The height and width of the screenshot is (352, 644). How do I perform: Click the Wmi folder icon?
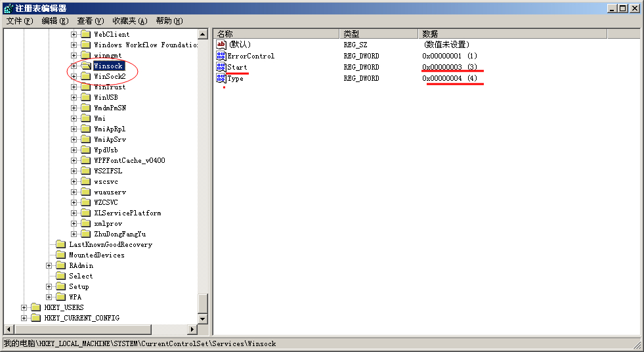click(x=86, y=119)
